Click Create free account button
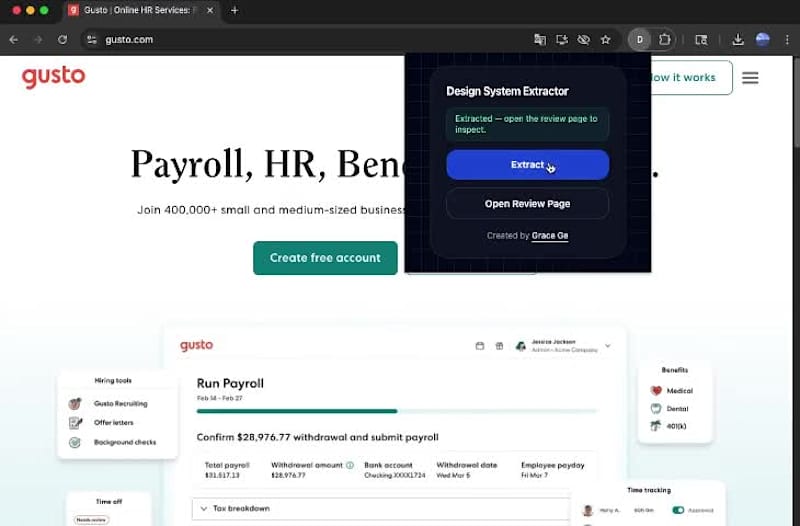Screen dimensions: 800x526 [325, 258]
